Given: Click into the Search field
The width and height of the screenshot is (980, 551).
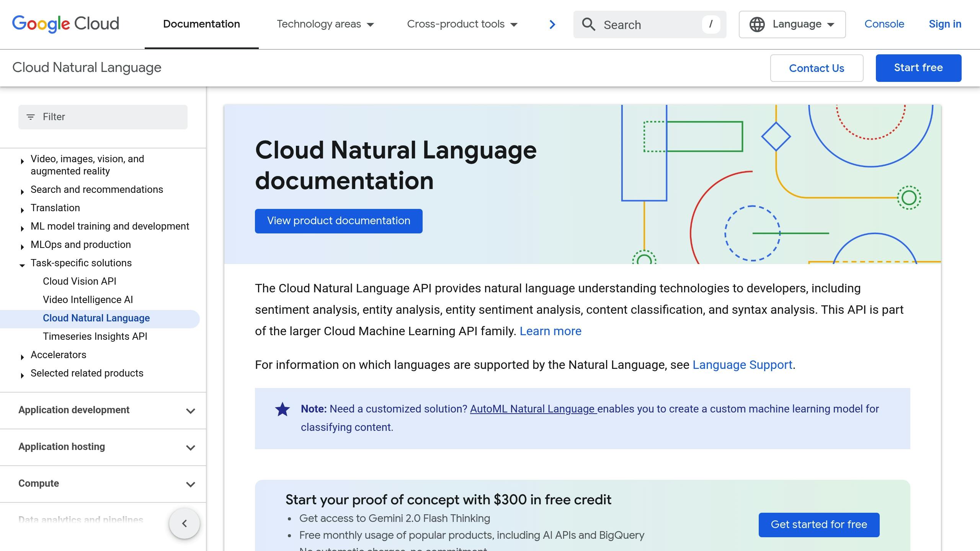Looking at the screenshot, I should click(650, 24).
